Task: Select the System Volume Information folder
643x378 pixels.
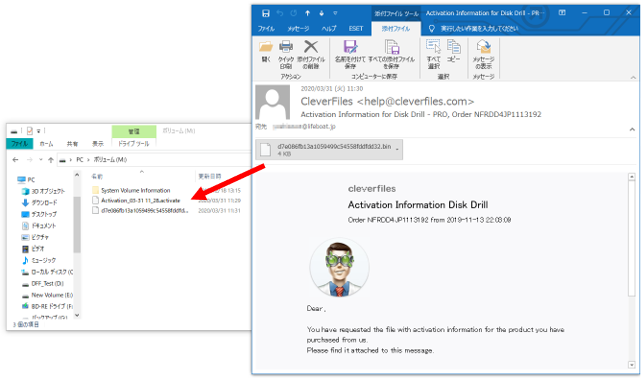Action: [131, 190]
